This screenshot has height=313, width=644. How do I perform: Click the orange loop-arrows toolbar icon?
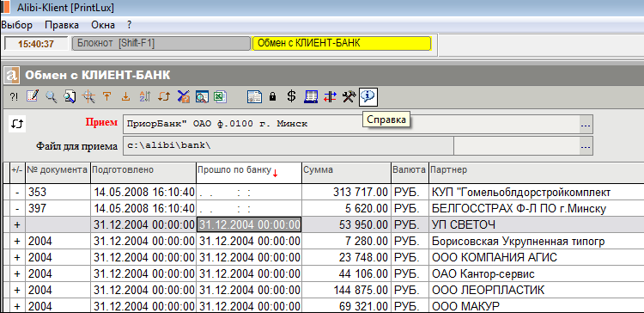(x=164, y=97)
